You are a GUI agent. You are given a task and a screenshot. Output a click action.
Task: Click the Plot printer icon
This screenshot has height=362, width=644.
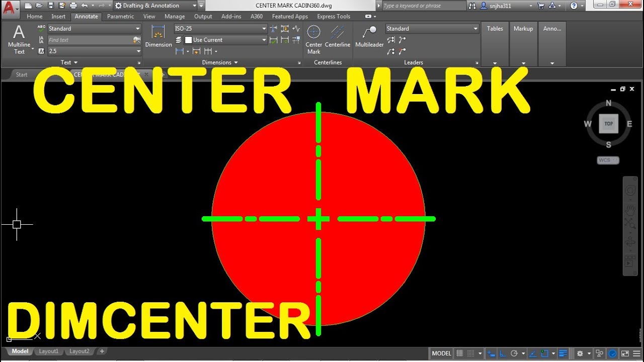(73, 6)
